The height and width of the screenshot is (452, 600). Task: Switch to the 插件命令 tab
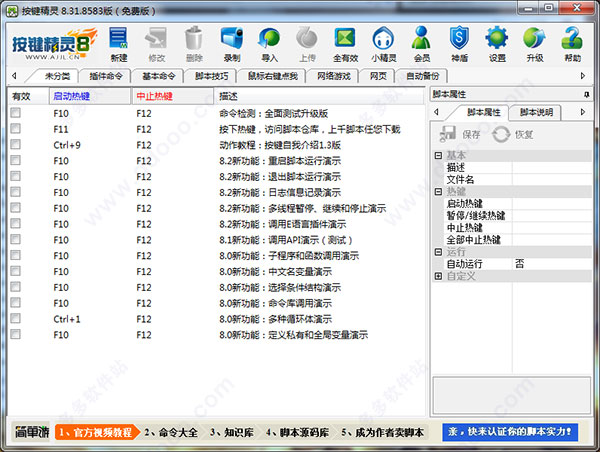pos(106,76)
